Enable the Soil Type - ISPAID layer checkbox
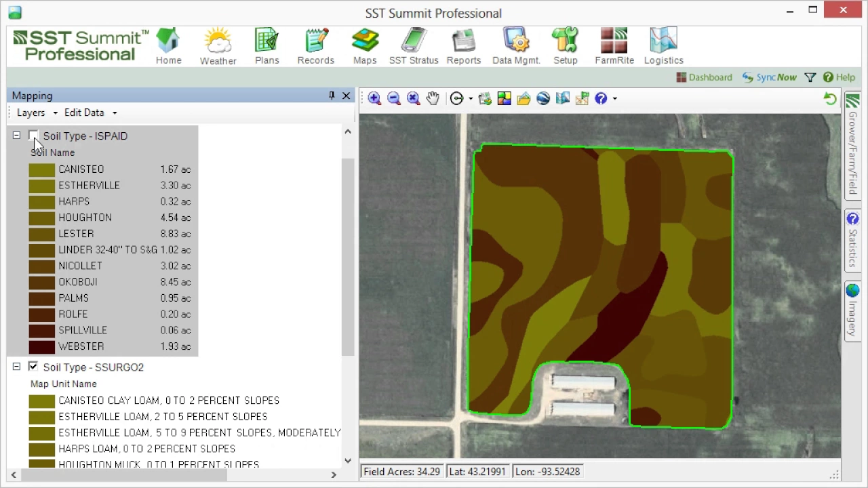868x488 pixels. tap(33, 136)
